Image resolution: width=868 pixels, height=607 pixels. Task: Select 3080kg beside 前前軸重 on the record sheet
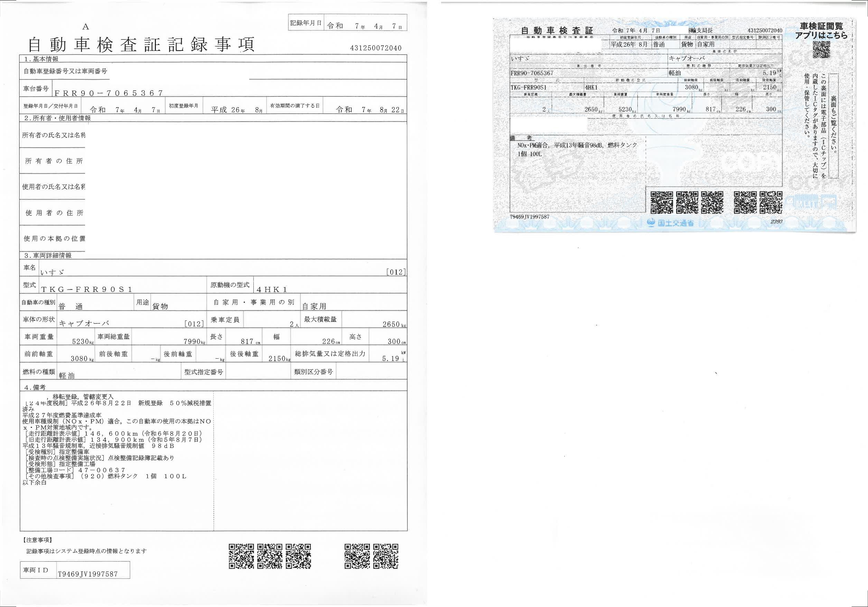(82, 359)
